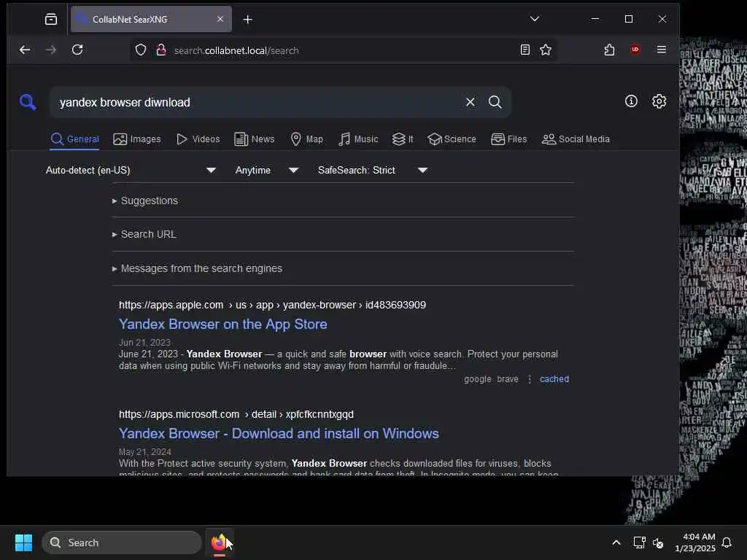Switch to the Music category tab
The width and height of the screenshot is (747, 560).
click(x=358, y=139)
